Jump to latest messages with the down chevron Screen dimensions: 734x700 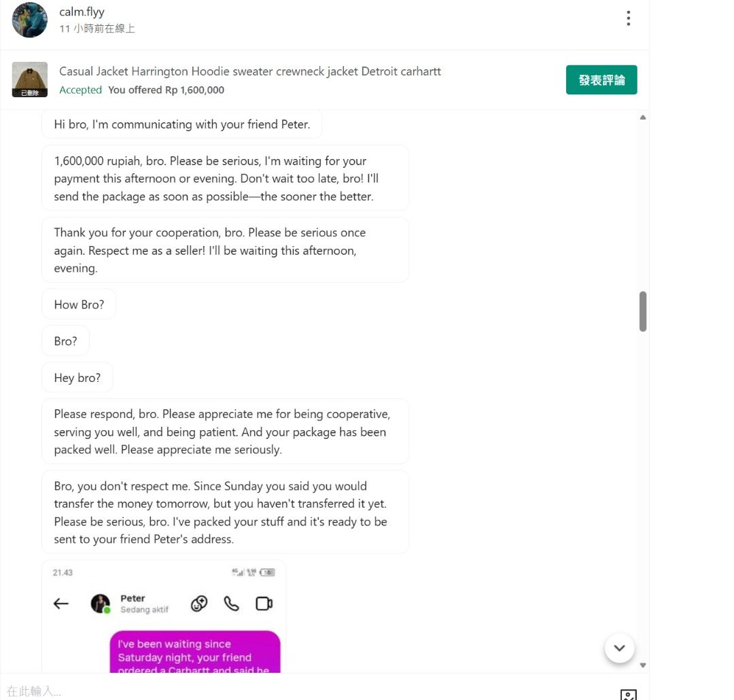coord(619,648)
